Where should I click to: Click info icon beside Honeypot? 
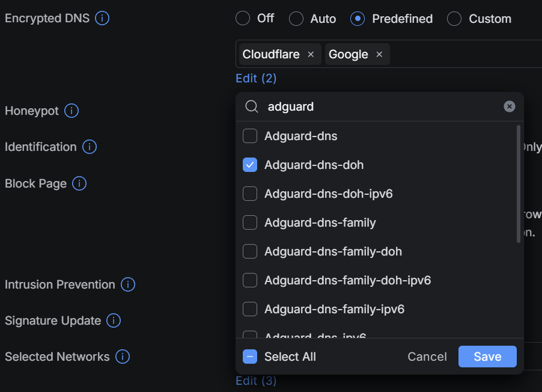tap(72, 111)
